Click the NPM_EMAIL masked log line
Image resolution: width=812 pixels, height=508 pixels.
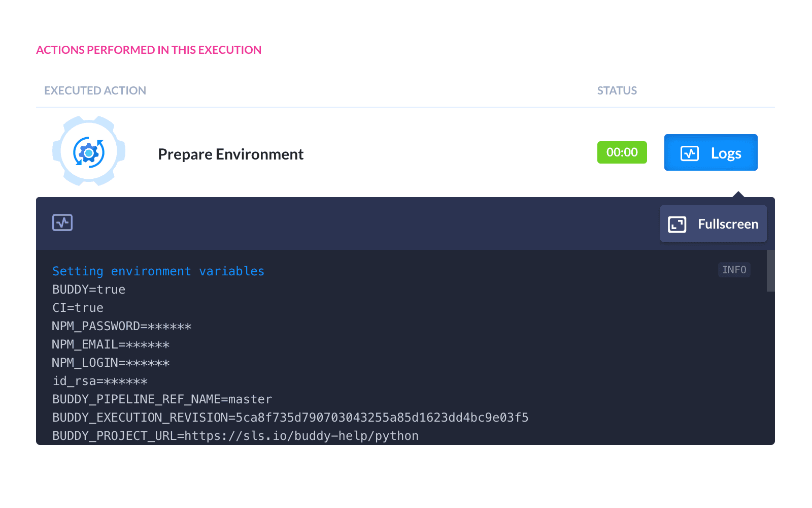(111, 344)
